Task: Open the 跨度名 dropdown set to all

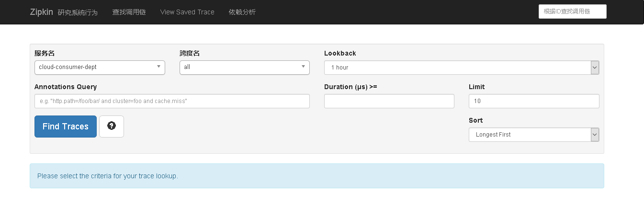Action: pyautogui.click(x=245, y=67)
